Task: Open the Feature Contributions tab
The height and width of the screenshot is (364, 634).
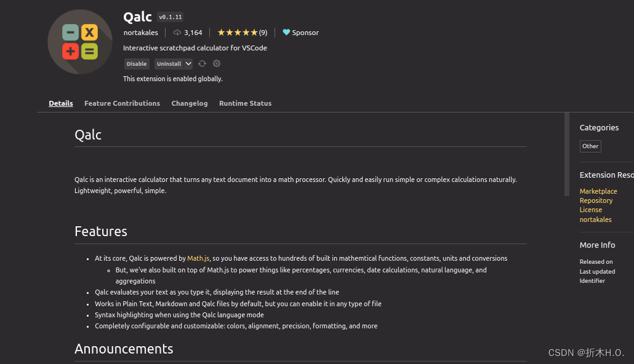Action: [x=122, y=103]
